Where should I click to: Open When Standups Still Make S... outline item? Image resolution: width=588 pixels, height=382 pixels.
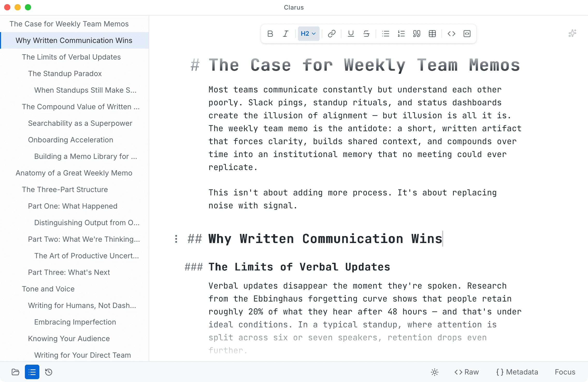pos(75,90)
